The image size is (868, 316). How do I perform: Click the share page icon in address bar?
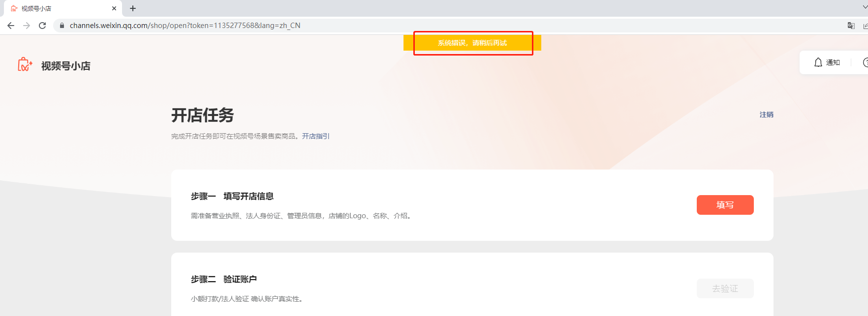[x=866, y=26]
